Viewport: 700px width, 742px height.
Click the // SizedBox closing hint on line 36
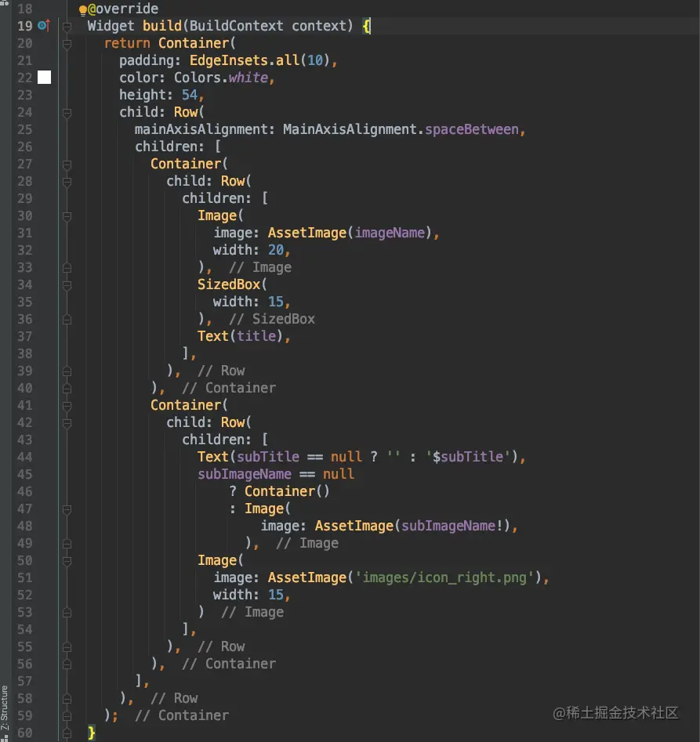point(272,319)
